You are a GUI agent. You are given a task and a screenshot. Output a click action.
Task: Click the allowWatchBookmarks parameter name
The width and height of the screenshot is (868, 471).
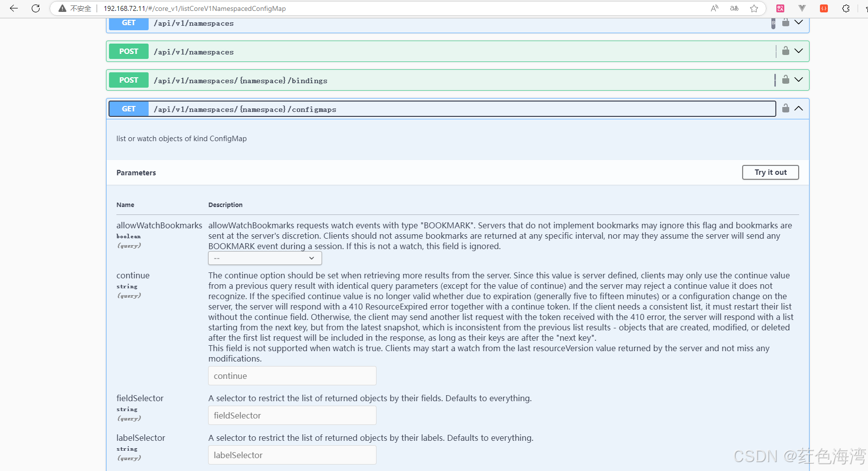click(x=160, y=225)
